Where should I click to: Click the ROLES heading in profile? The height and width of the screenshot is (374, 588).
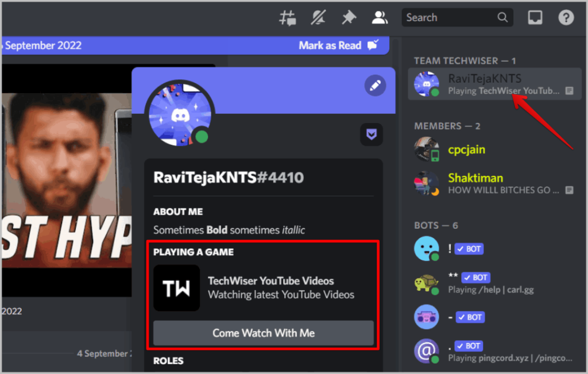click(x=168, y=361)
